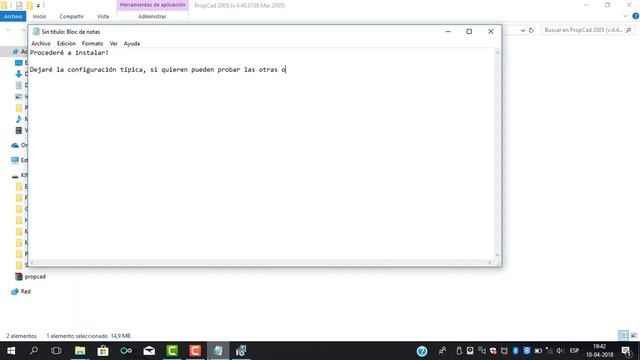Open the Edición menu in Notepad
The width and height of the screenshot is (640, 360).
click(66, 43)
